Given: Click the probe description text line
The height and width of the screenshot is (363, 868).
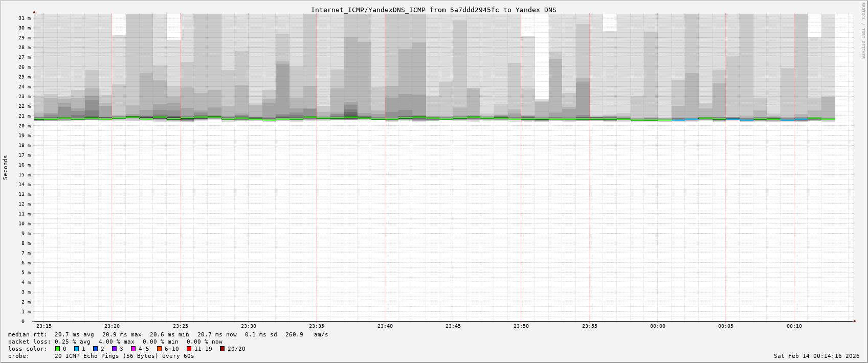Looking at the screenshot, I should click(101, 356).
